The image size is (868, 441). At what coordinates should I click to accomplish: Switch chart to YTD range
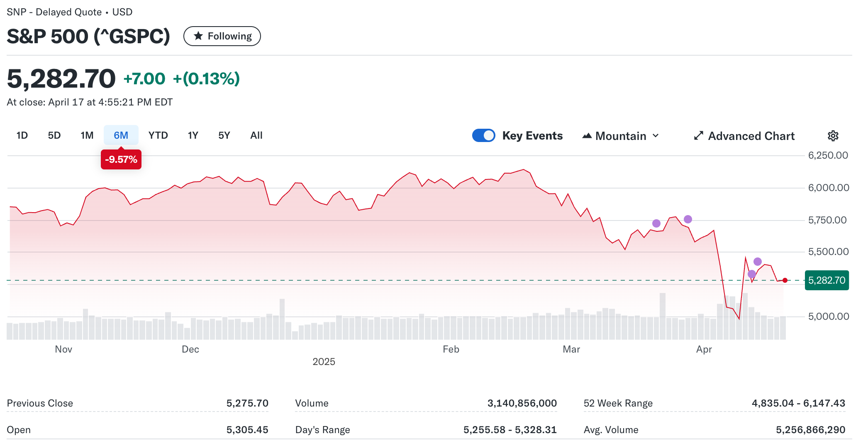coord(158,135)
